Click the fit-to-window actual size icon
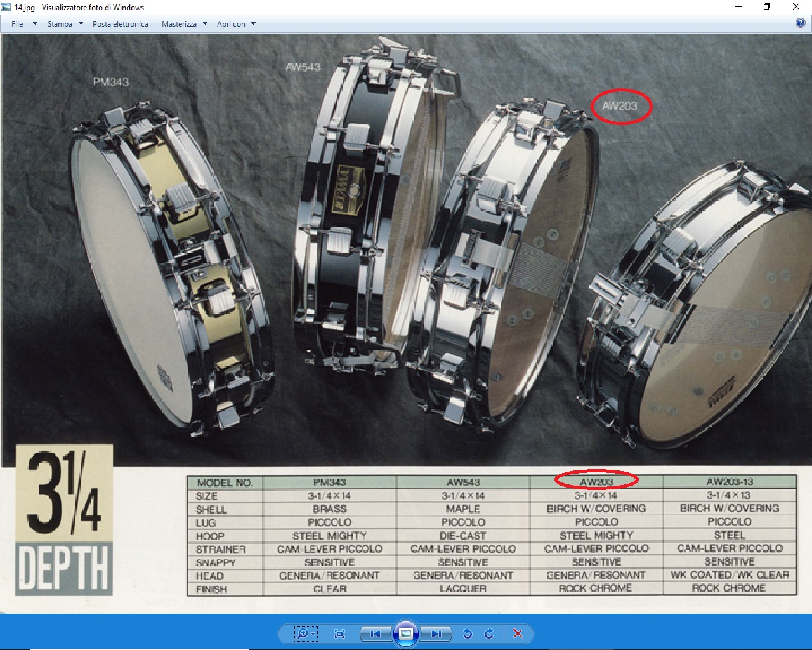The image size is (812, 650). point(339,633)
